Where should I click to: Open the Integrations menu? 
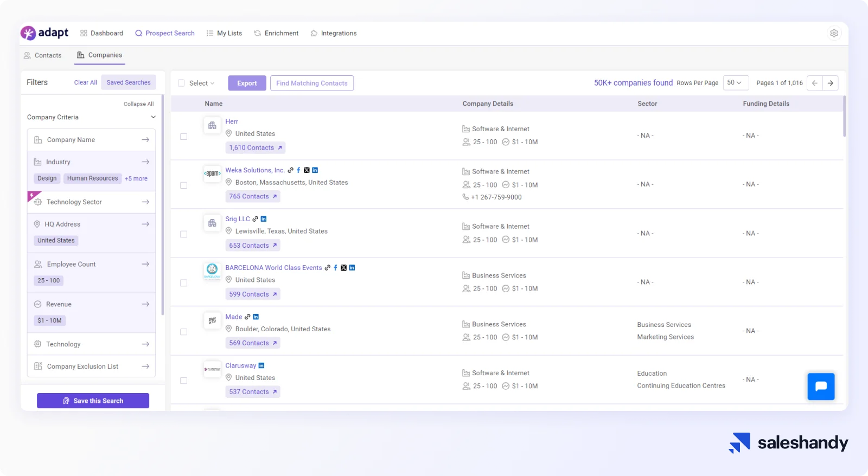pos(334,33)
